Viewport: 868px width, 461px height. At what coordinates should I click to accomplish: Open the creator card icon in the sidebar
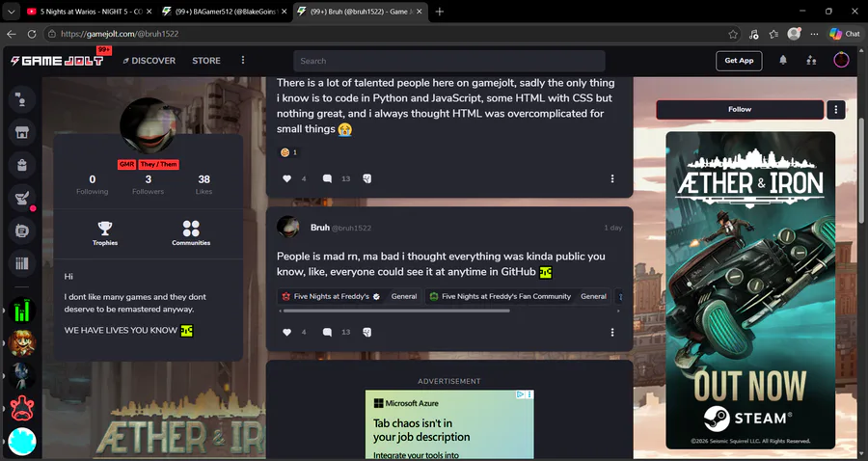click(x=21, y=230)
